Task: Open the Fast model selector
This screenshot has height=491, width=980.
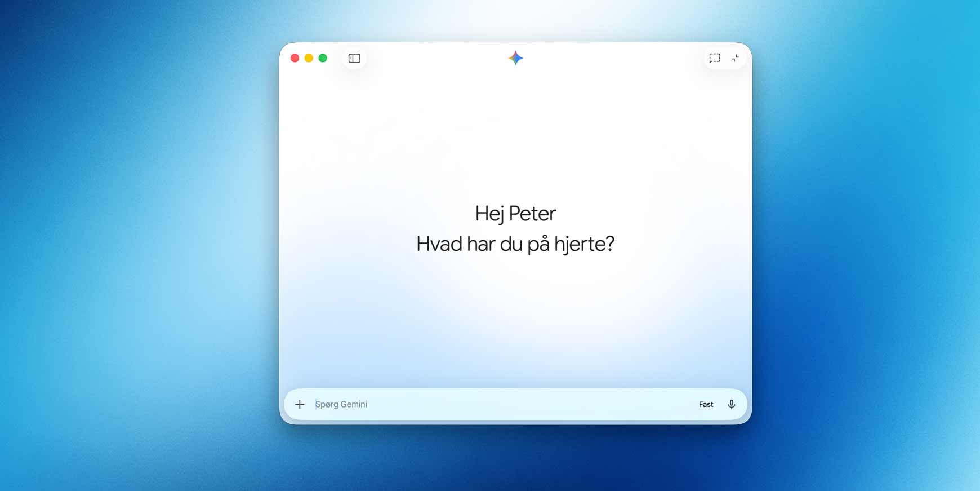Action: tap(706, 404)
